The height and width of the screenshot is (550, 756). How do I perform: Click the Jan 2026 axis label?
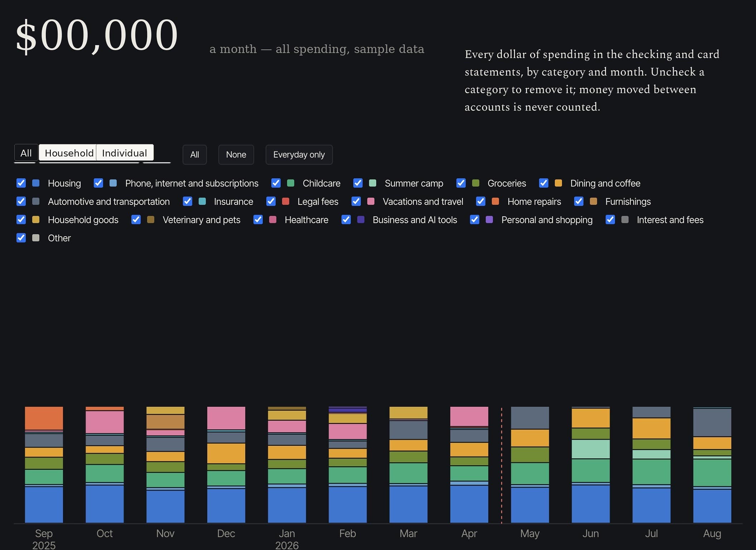287,539
